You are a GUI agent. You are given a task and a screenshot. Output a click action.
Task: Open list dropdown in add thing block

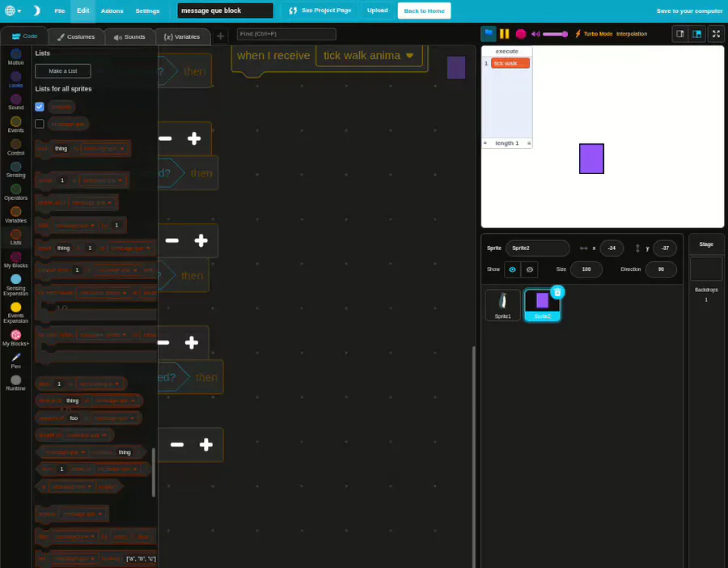click(104, 149)
